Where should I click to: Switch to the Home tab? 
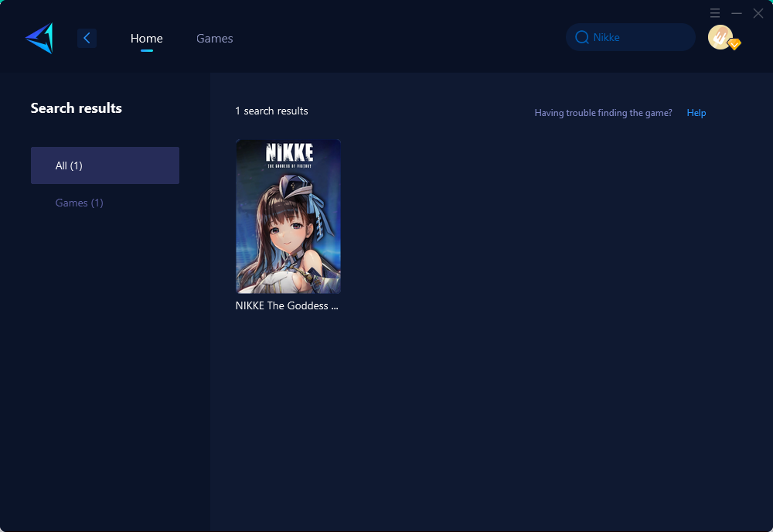click(146, 38)
